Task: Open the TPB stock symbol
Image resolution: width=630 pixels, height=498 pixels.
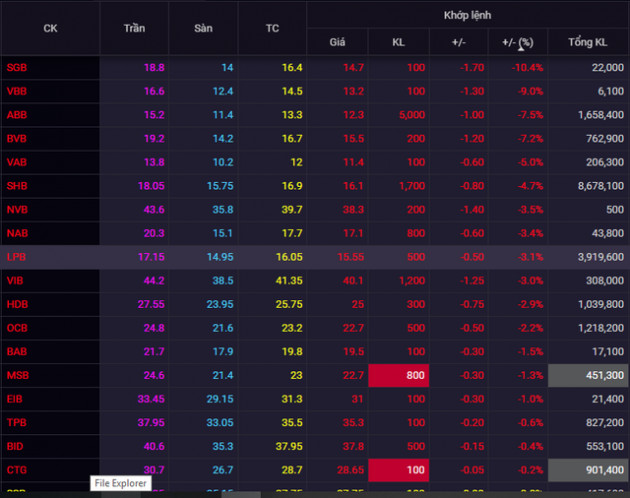Action: tap(17, 423)
